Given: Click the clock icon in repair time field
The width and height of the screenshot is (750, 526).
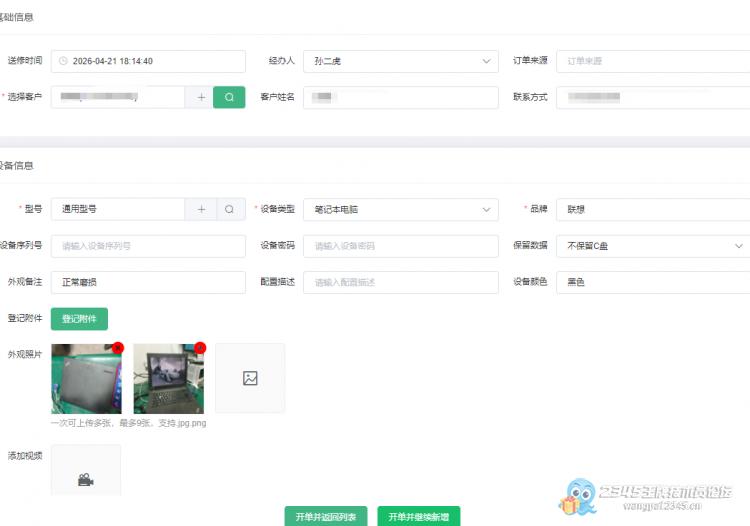Looking at the screenshot, I should 63,61.
